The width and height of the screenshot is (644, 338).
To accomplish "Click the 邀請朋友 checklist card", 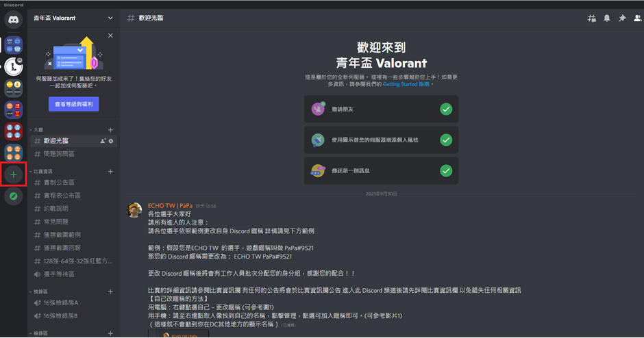I will click(x=381, y=109).
